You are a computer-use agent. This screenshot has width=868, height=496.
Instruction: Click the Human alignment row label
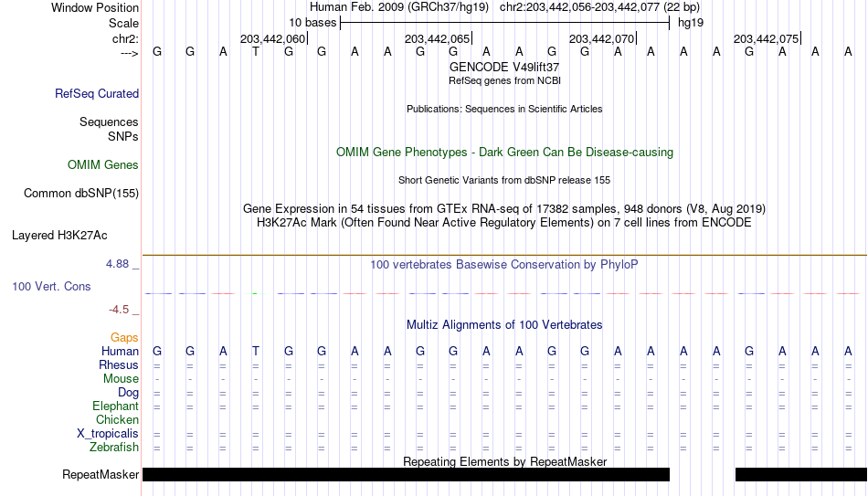[x=120, y=351]
